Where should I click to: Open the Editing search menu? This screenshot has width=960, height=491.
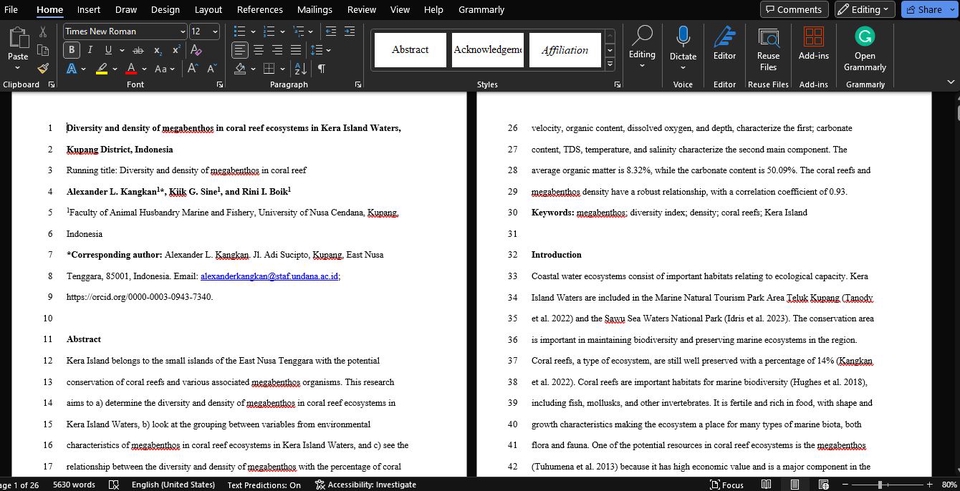click(642, 47)
